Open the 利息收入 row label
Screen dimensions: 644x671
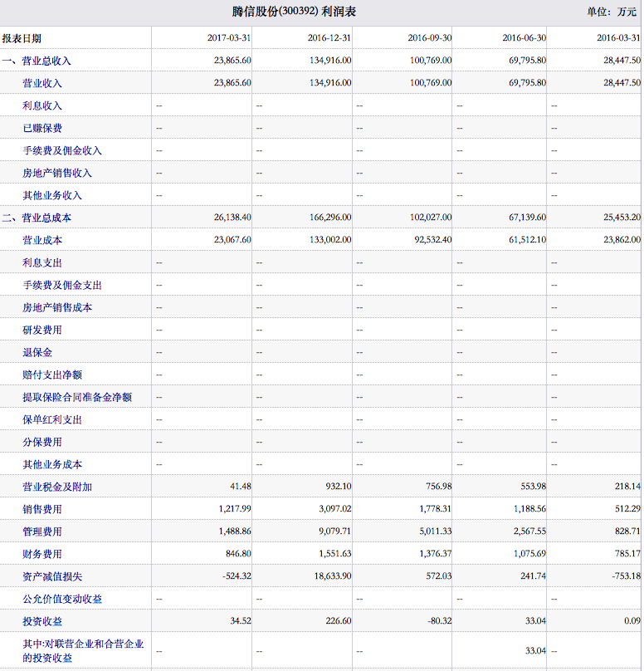[41, 105]
